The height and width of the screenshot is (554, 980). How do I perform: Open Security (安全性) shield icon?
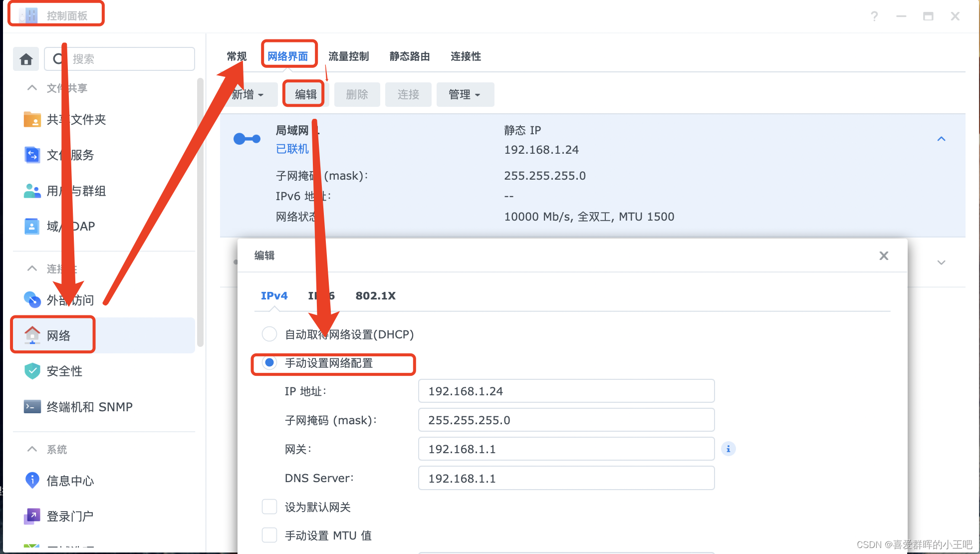click(x=32, y=371)
